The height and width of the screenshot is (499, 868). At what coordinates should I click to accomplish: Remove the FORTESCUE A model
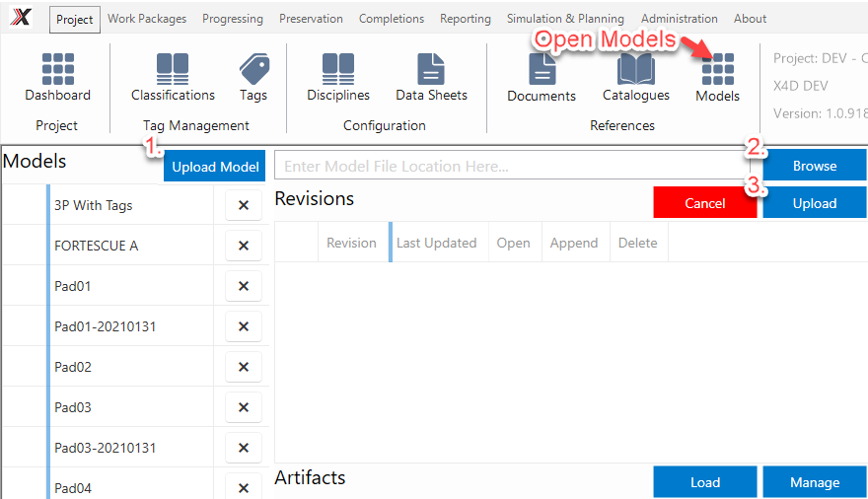[x=244, y=246]
